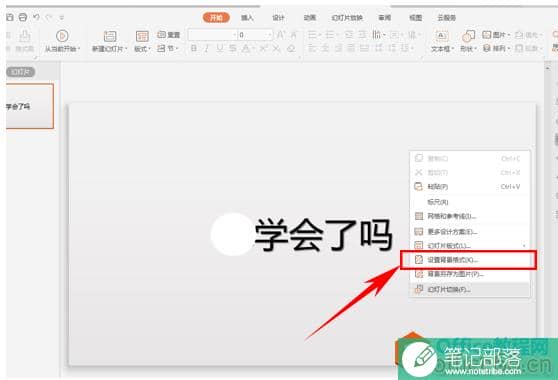Open the 动画 (Animation) tab

pos(310,18)
